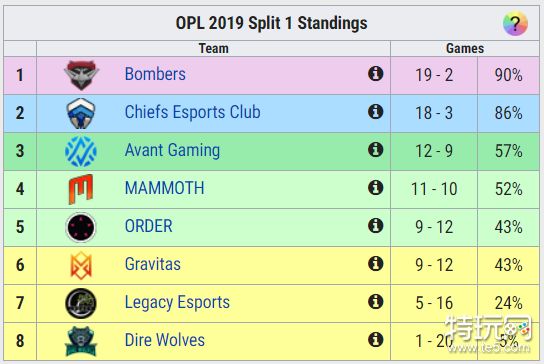Select the Games column header
Viewport: 544px width, 364px height.
tap(465, 49)
